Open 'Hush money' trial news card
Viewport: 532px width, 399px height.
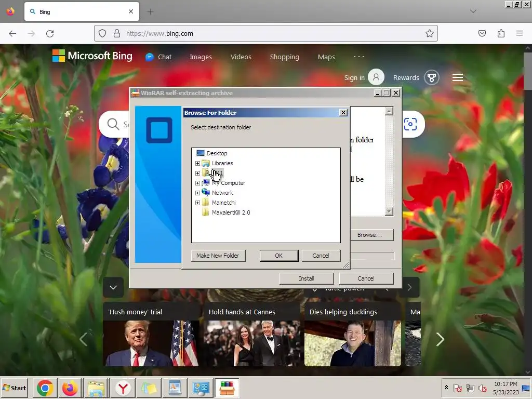click(x=151, y=334)
